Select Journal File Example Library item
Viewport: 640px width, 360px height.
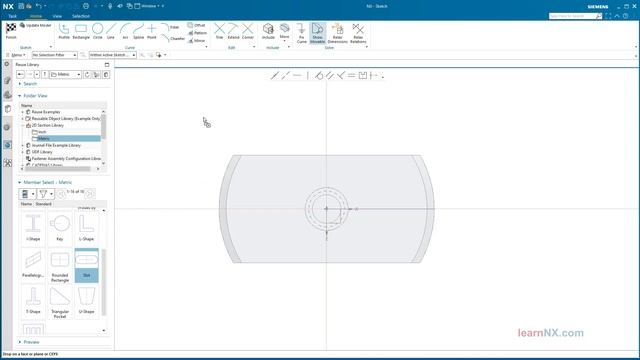pos(56,145)
